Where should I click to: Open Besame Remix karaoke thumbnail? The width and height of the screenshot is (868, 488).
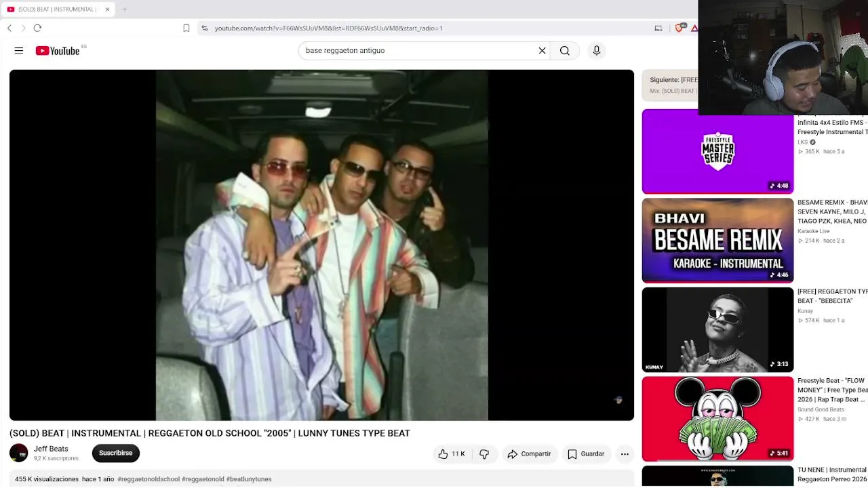tap(717, 241)
